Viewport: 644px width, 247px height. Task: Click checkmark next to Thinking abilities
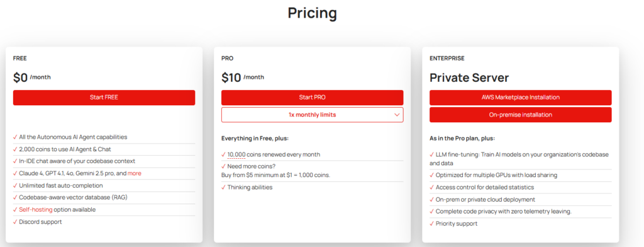pos(223,187)
